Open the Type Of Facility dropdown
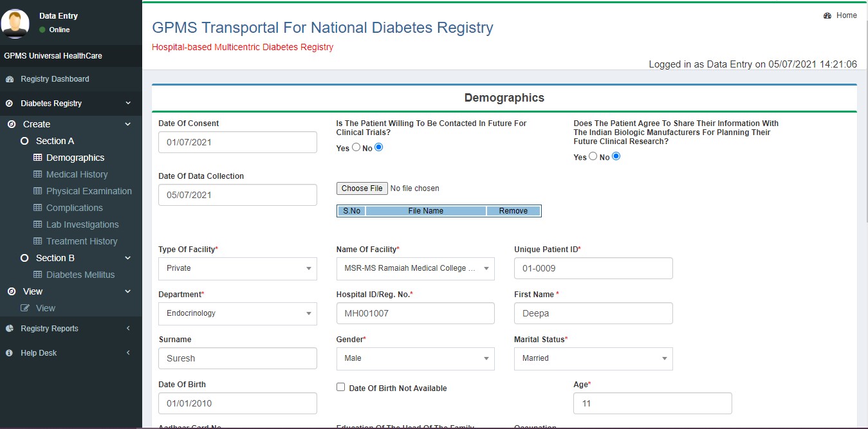Screen dimensions: 868x429 pyautogui.click(x=237, y=268)
